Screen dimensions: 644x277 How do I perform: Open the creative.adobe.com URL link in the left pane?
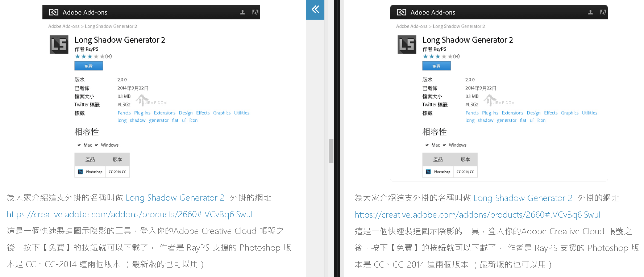coord(129,214)
